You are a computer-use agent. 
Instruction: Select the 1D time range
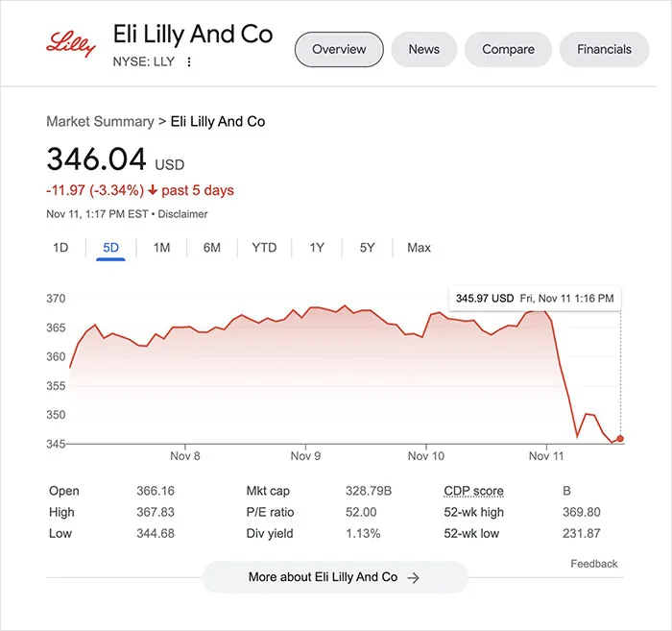[x=60, y=248]
